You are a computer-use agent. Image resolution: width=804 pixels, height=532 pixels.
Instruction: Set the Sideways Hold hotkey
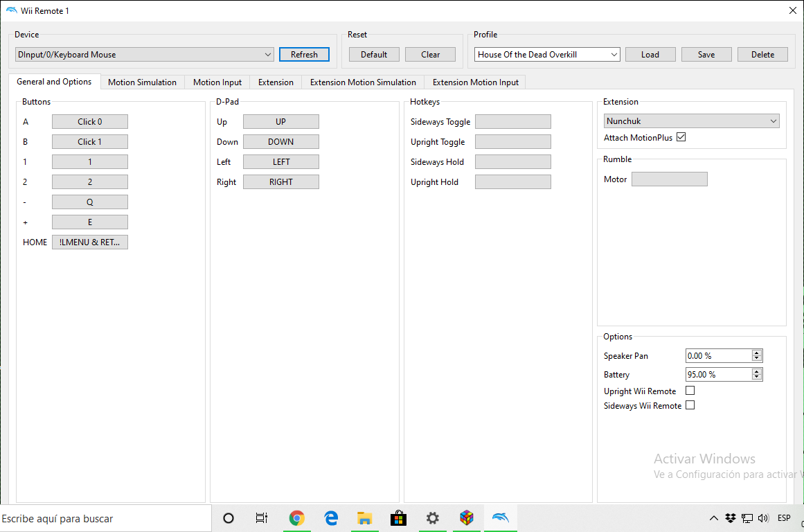512,161
